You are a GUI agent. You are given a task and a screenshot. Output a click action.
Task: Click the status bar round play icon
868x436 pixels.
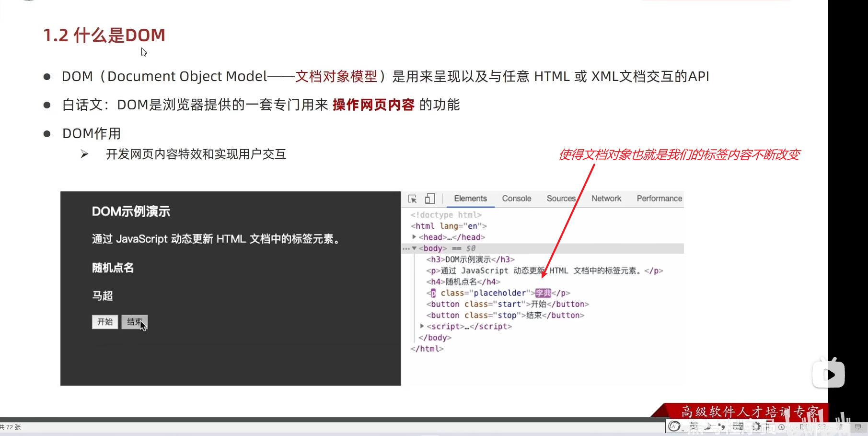click(782, 427)
